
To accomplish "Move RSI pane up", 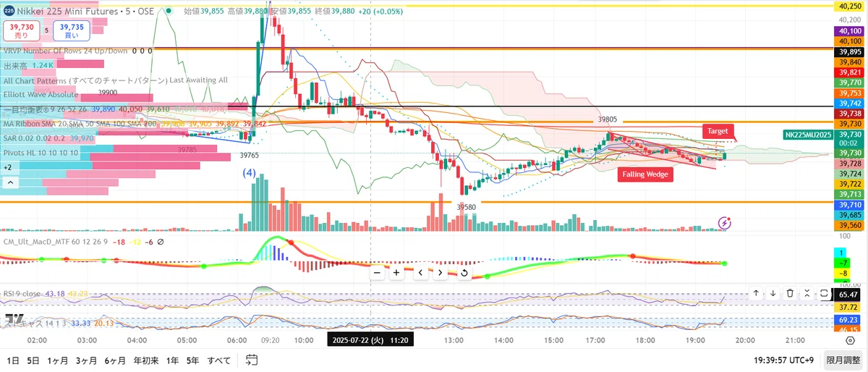I will pyautogui.click(x=756, y=293).
